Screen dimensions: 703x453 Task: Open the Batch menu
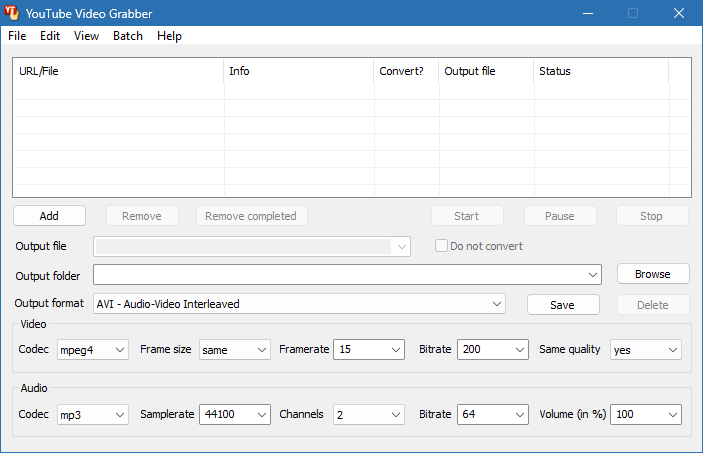pyautogui.click(x=128, y=36)
